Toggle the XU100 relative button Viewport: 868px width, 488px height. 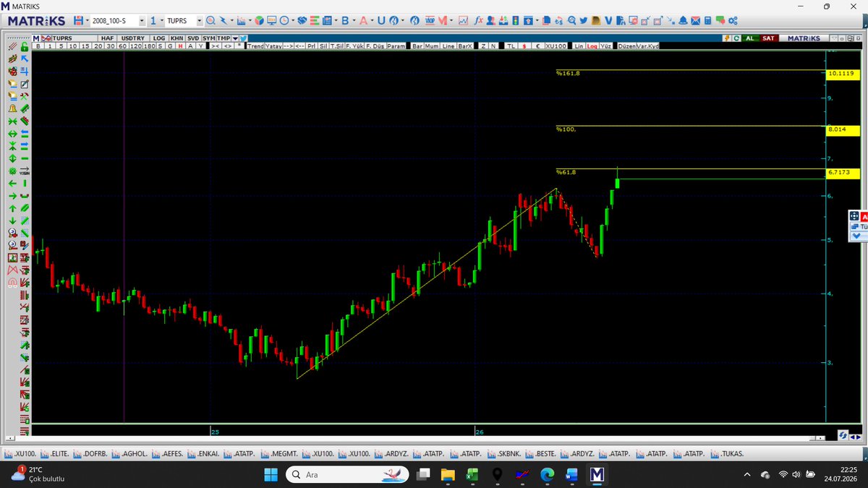556,46
